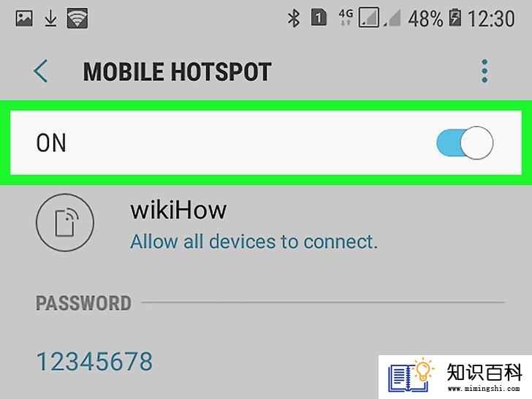Tap the picture notification icon
The width and height of the screenshot is (532, 399).
pyautogui.click(x=24, y=18)
